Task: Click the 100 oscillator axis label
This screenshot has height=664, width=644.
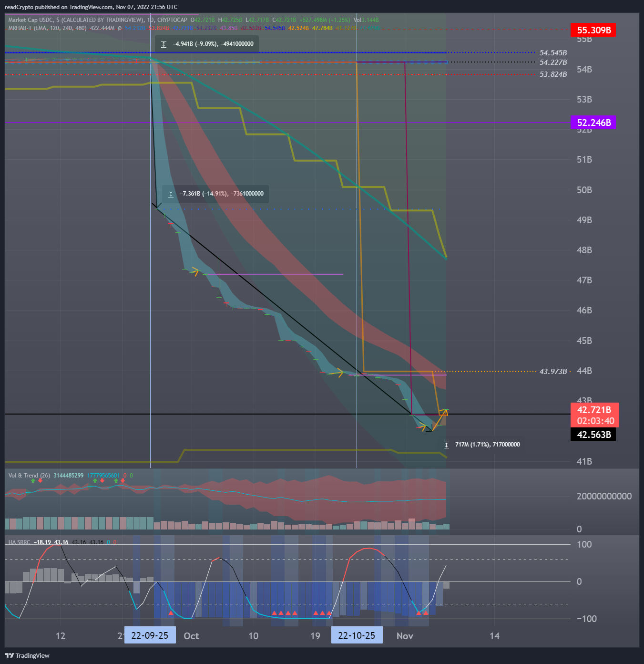Action: pos(584,544)
